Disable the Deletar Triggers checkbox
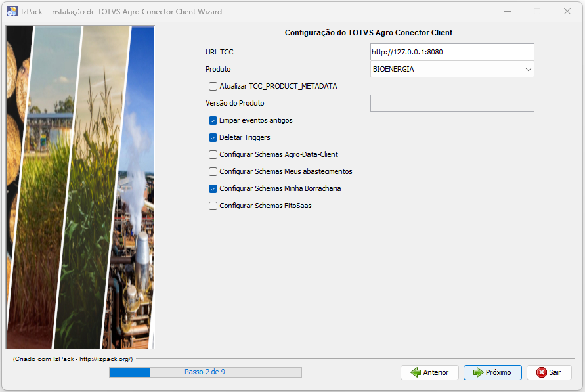Viewport: 585px width, 392px height. pos(213,137)
